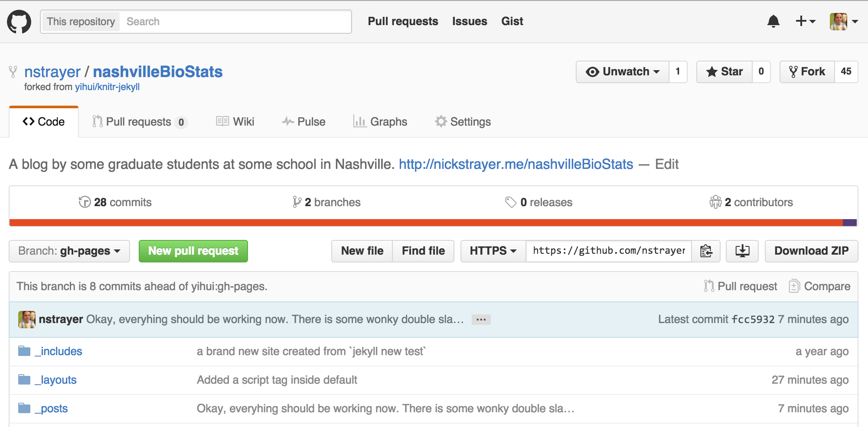The height and width of the screenshot is (427, 868).
Task: Star the nashvilleBioStats repository
Action: click(x=724, y=72)
